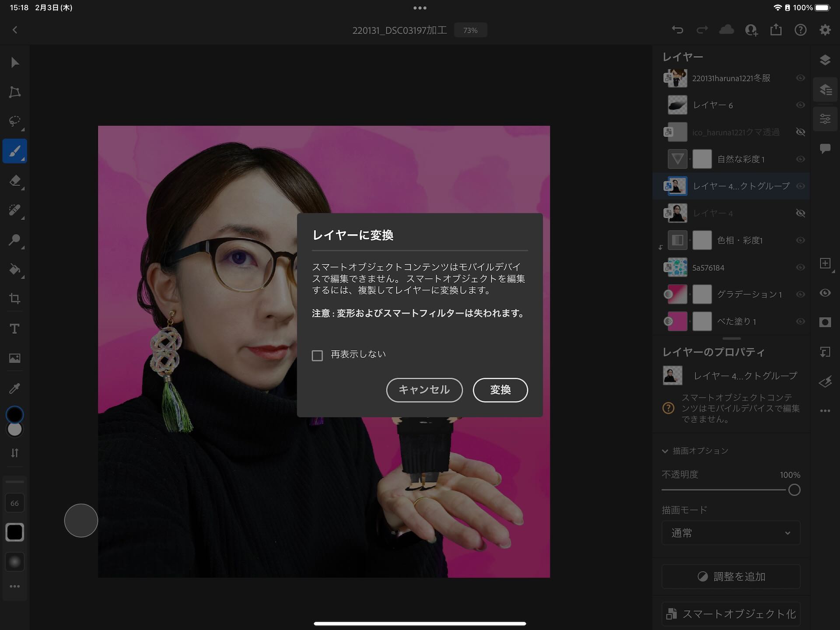
Task: Select the Type tool
Action: 15,329
